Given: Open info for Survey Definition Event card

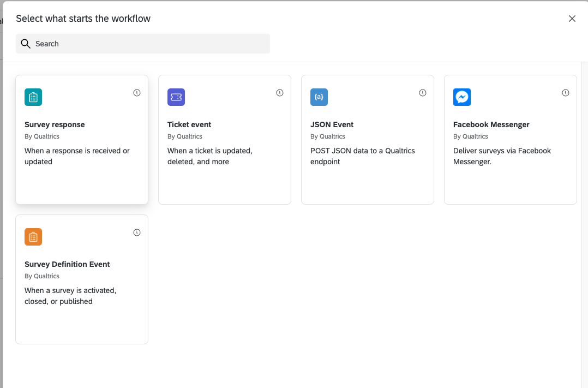Looking at the screenshot, I should 137,232.
